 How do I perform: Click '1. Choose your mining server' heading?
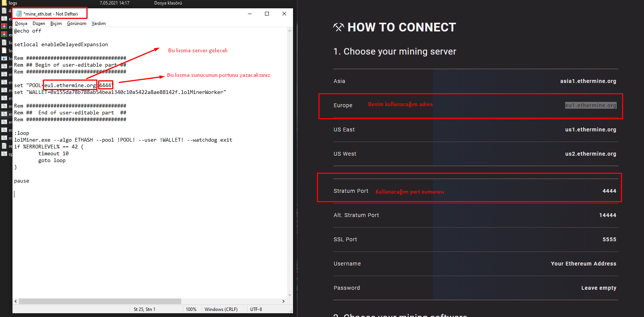395,52
